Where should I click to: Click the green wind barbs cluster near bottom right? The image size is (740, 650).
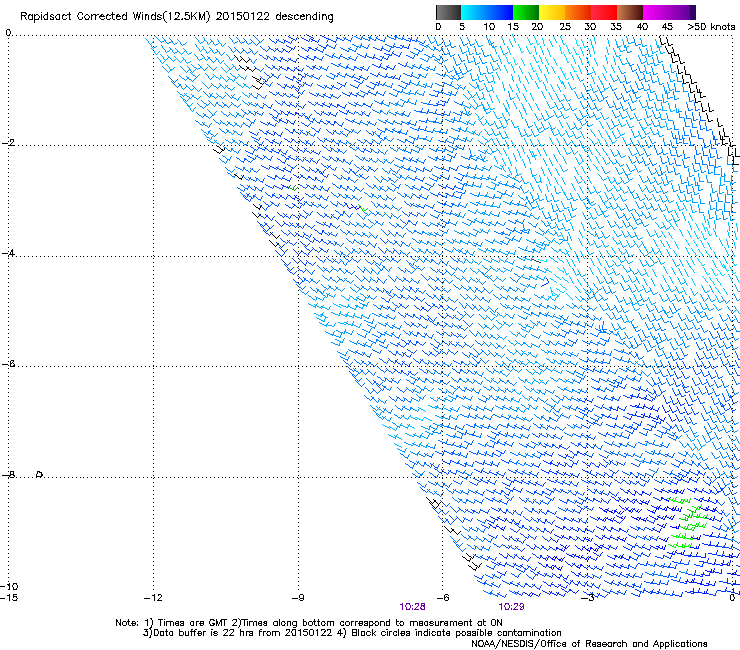point(687,524)
